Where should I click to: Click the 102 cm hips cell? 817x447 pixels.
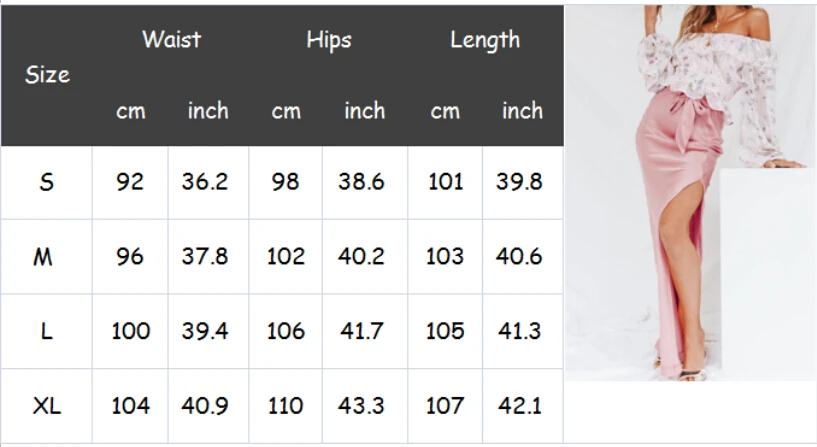point(286,257)
